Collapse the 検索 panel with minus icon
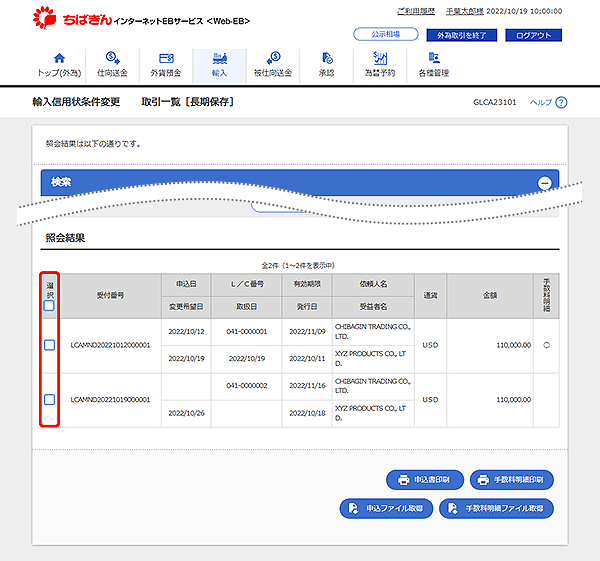Screen dimensions: 600x561 pyautogui.click(x=545, y=183)
